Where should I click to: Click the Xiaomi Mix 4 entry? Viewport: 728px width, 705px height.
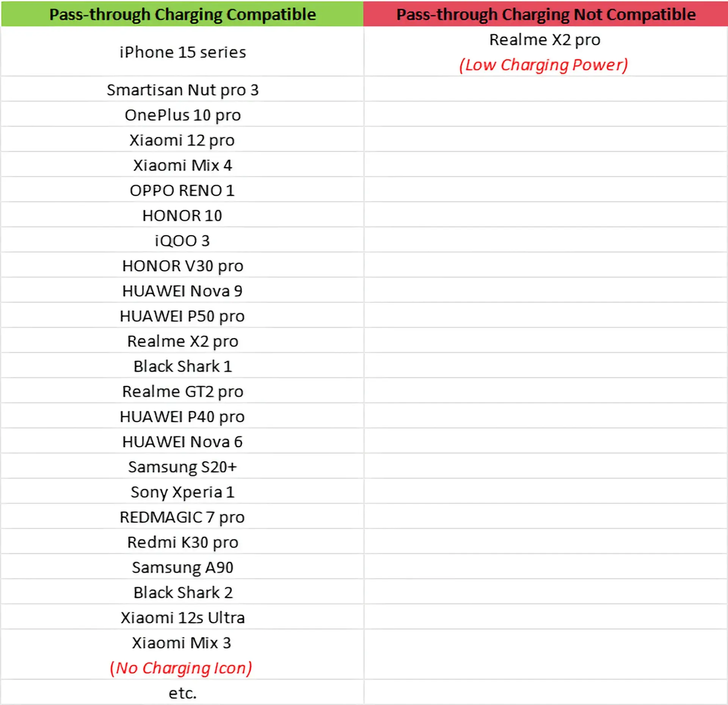(182, 165)
